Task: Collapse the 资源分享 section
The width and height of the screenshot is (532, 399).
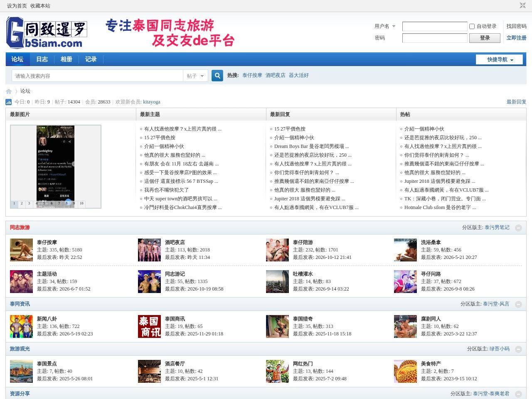Action: tap(518, 394)
